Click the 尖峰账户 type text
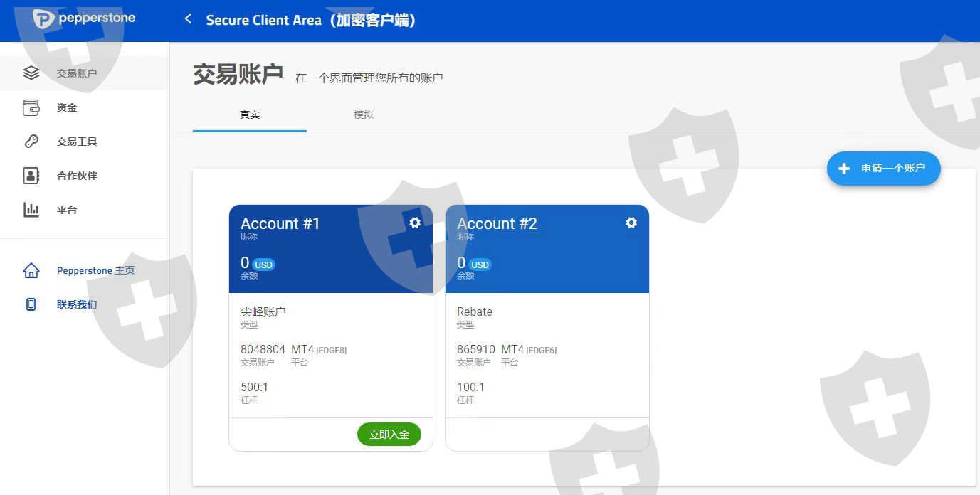The height and width of the screenshot is (495, 980). (263, 312)
